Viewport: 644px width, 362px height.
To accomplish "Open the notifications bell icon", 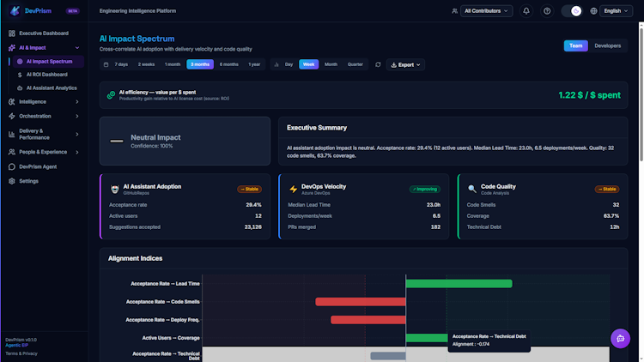I will pos(526,11).
